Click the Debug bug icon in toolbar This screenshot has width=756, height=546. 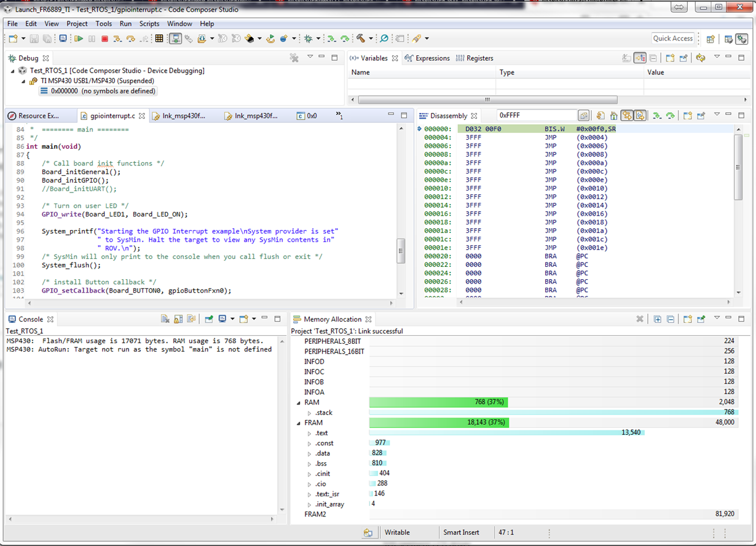click(308, 39)
